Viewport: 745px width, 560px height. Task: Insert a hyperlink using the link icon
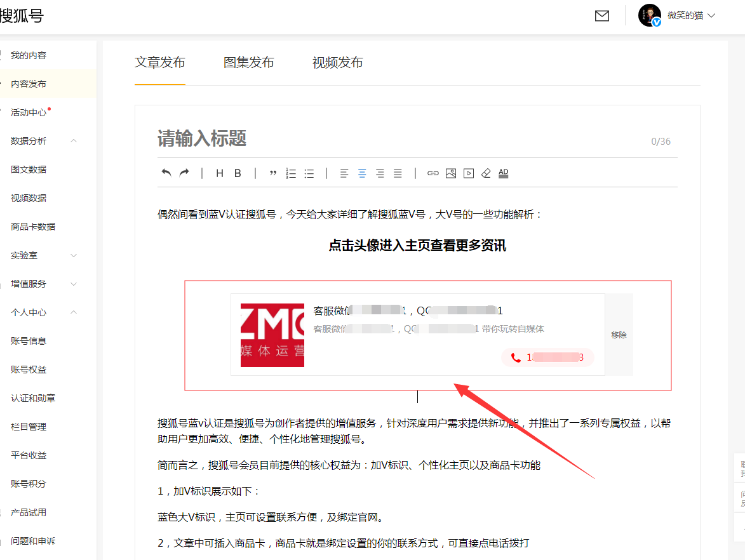click(x=433, y=173)
